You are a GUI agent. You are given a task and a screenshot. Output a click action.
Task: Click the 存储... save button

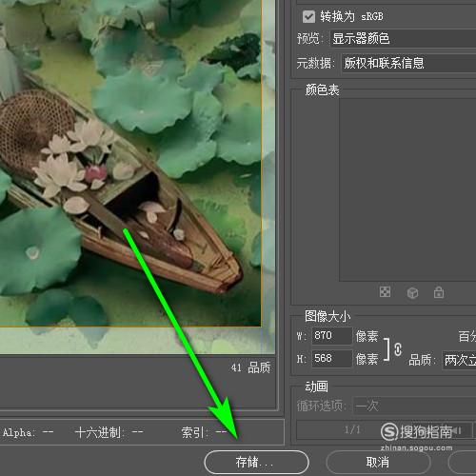(x=256, y=462)
